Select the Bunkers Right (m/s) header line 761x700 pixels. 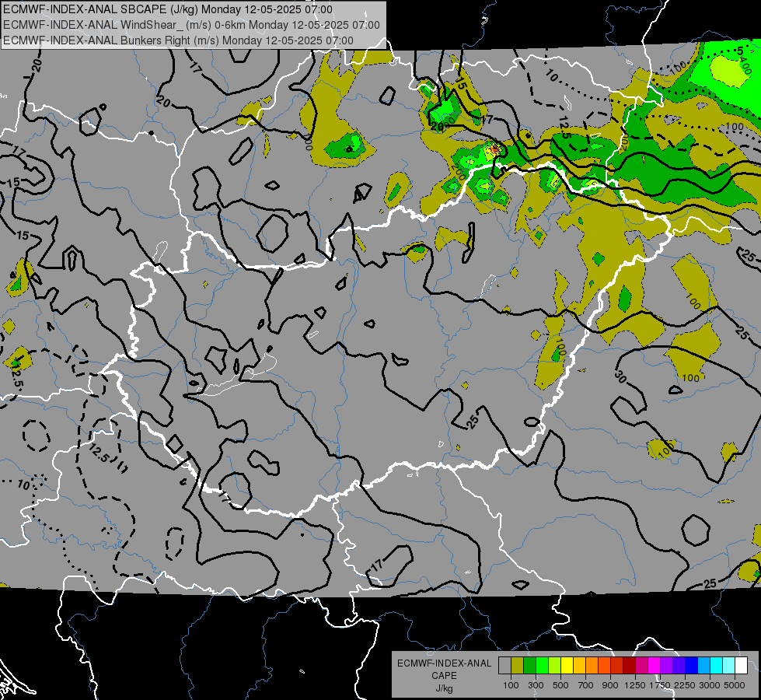(178, 40)
